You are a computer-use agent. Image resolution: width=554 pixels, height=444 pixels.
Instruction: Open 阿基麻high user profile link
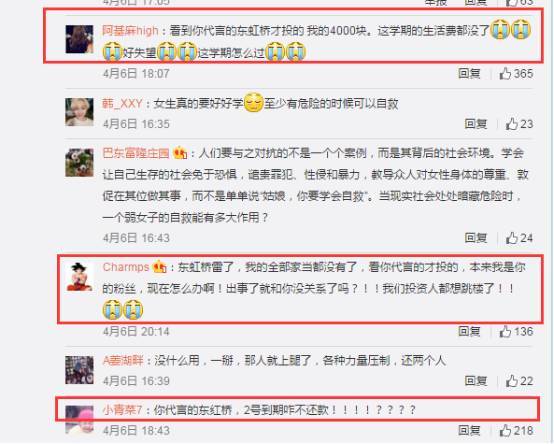point(130,31)
